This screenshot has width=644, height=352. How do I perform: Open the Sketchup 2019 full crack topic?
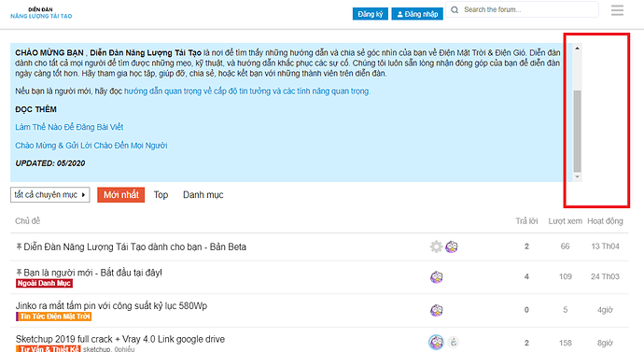click(119, 339)
